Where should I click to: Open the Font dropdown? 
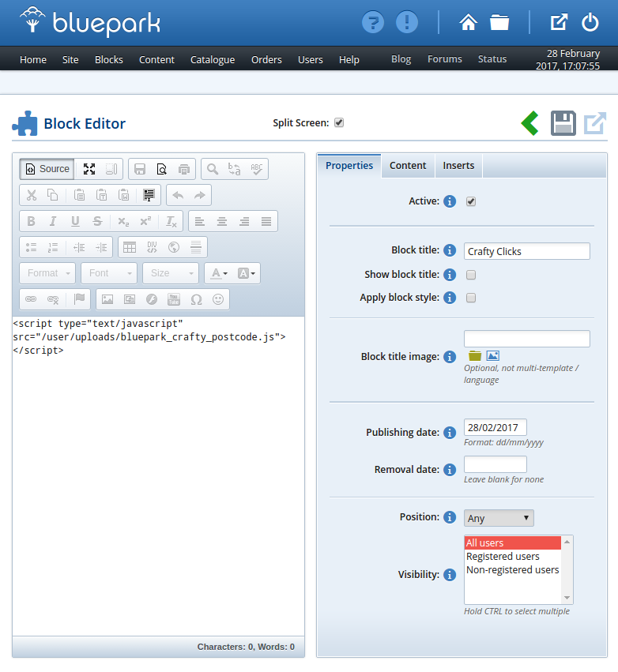coord(109,273)
